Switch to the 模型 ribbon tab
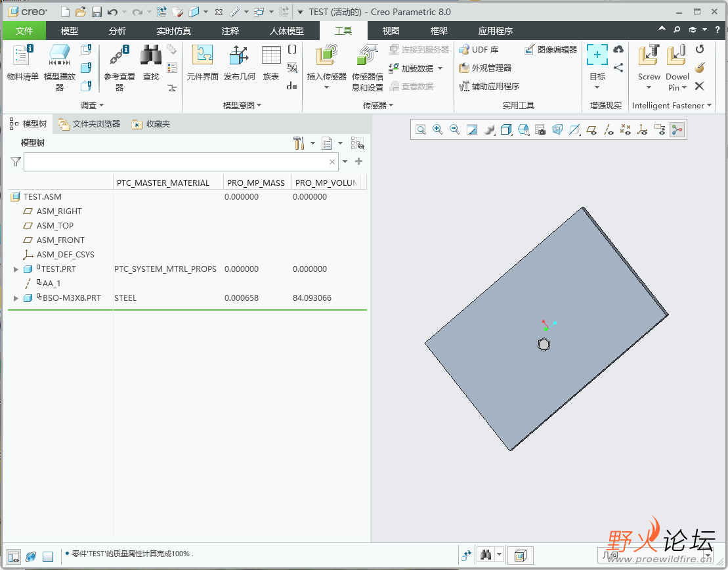The height and width of the screenshot is (570, 728). click(69, 31)
